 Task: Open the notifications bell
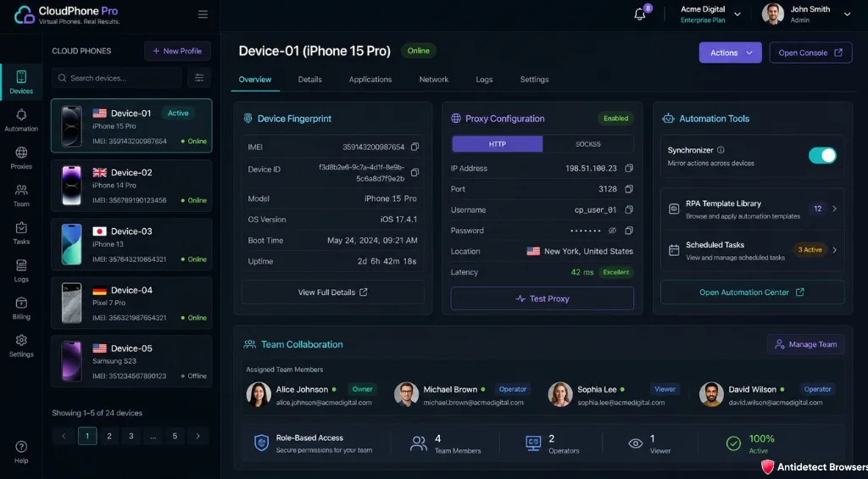tap(640, 14)
